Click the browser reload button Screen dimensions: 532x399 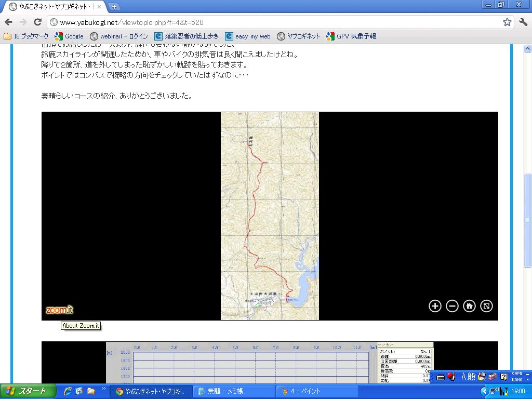coord(37,22)
